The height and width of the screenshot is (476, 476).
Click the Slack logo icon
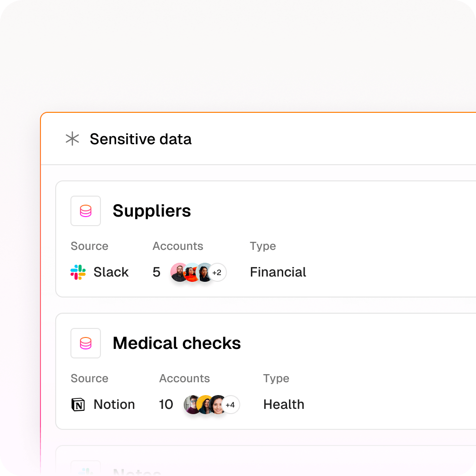(78, 272)
